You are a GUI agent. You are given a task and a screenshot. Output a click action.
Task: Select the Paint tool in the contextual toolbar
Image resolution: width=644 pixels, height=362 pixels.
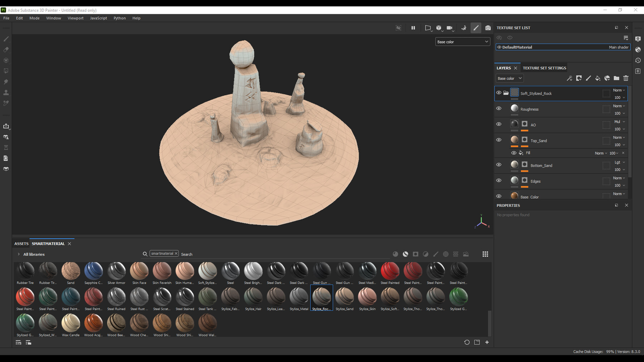tap(476, 28)
